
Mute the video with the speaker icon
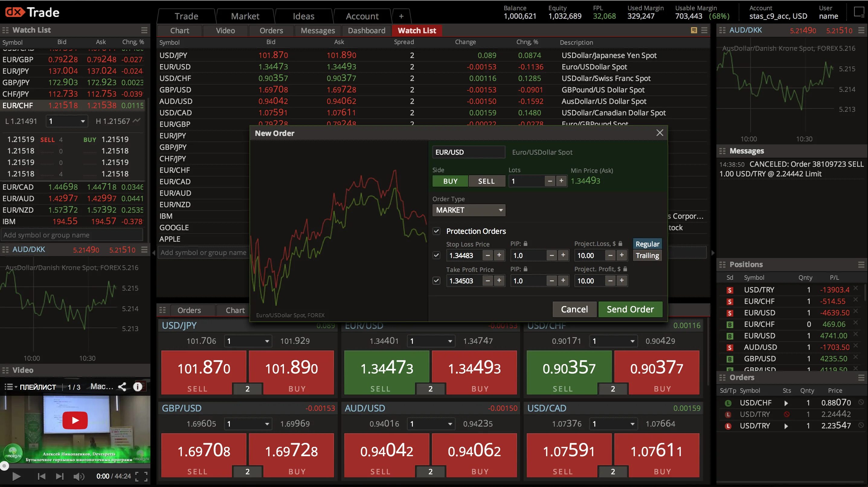point(79,476)
